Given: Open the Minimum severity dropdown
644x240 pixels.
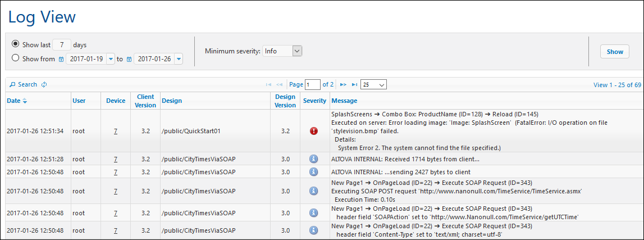Looking at the screenshot, I should (282, 51).
